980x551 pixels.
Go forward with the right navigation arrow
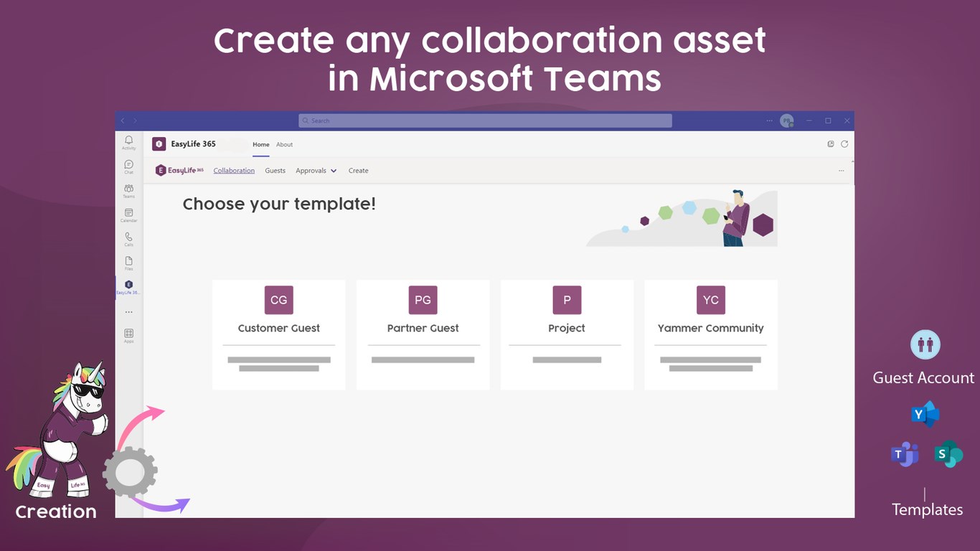pyautogui.click(x=135, y=121)
